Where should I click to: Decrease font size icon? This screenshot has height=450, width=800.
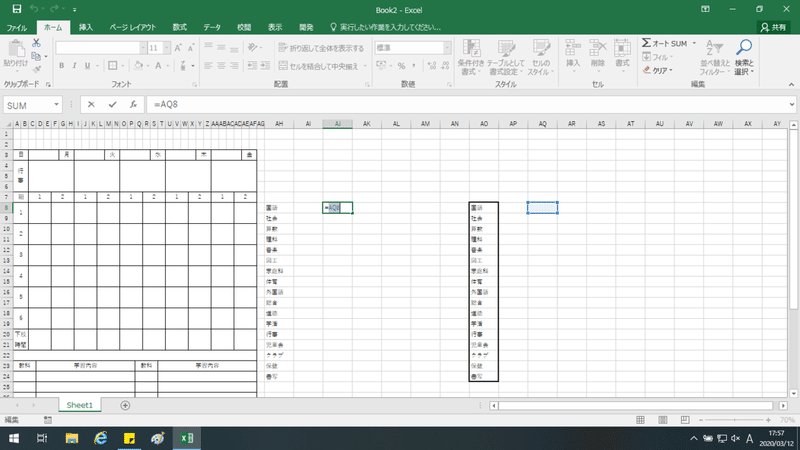click(191, 48)
